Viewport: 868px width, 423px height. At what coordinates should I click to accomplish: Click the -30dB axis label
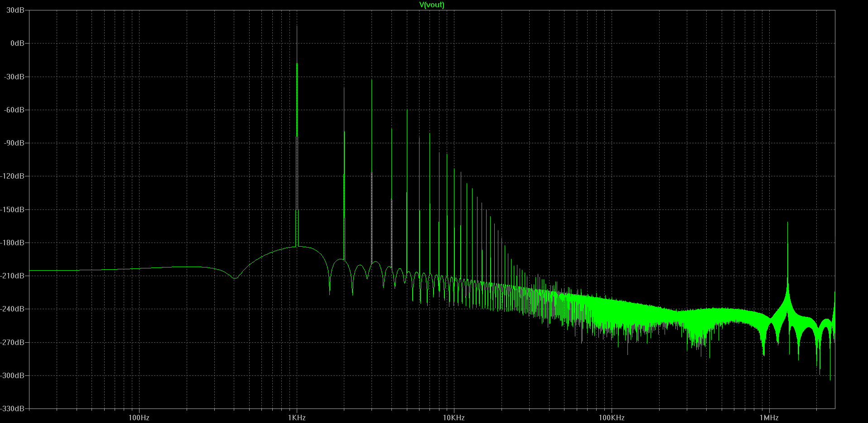tap(14, 77)
